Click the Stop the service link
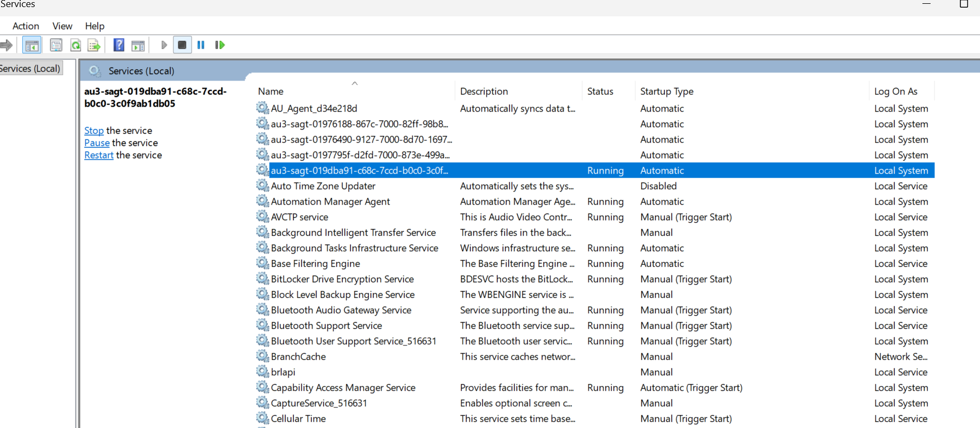 pyautogui.click(x=94, y=131)
